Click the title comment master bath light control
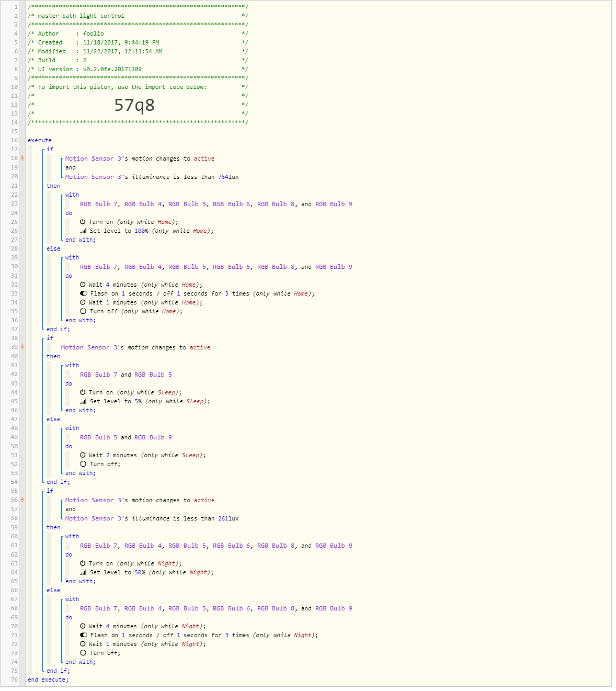 [x=81, y=16]
